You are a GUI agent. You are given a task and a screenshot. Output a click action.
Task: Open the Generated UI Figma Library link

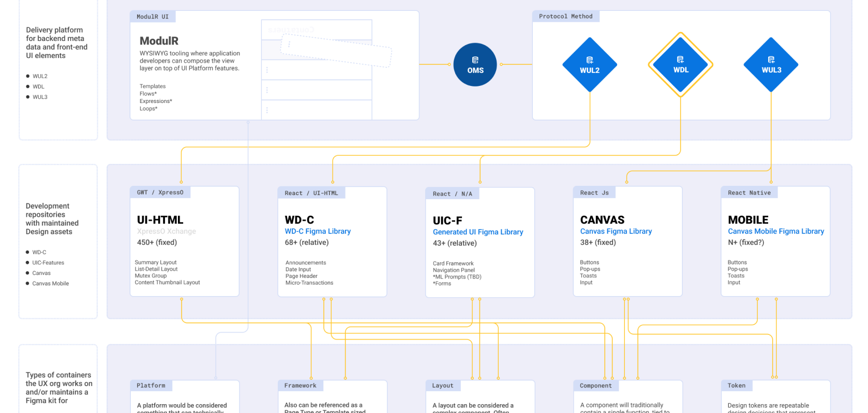point(478,232)
